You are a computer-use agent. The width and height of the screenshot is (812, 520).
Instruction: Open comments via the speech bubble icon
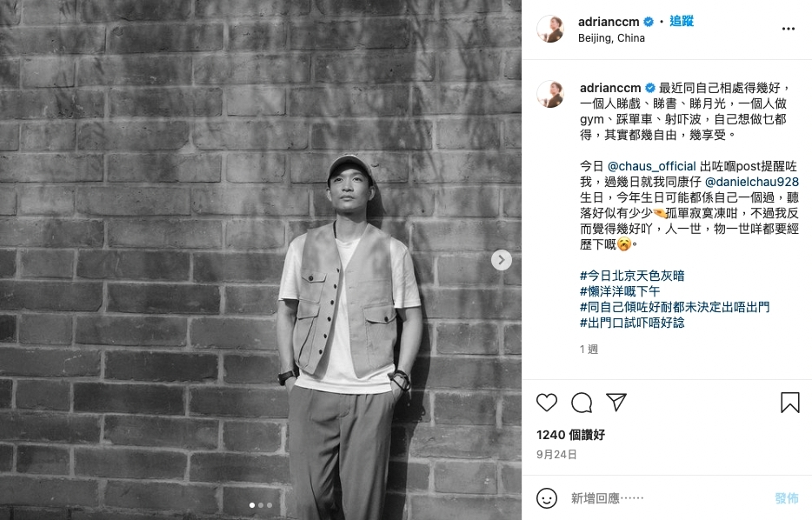tap(582, 403)
